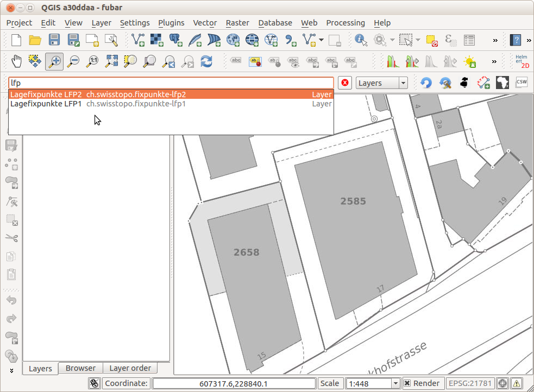Open the Layer menu
Image resolution: width=534 pixels, height=392 pixels.
pyautogui.click(x=101, y=23)
